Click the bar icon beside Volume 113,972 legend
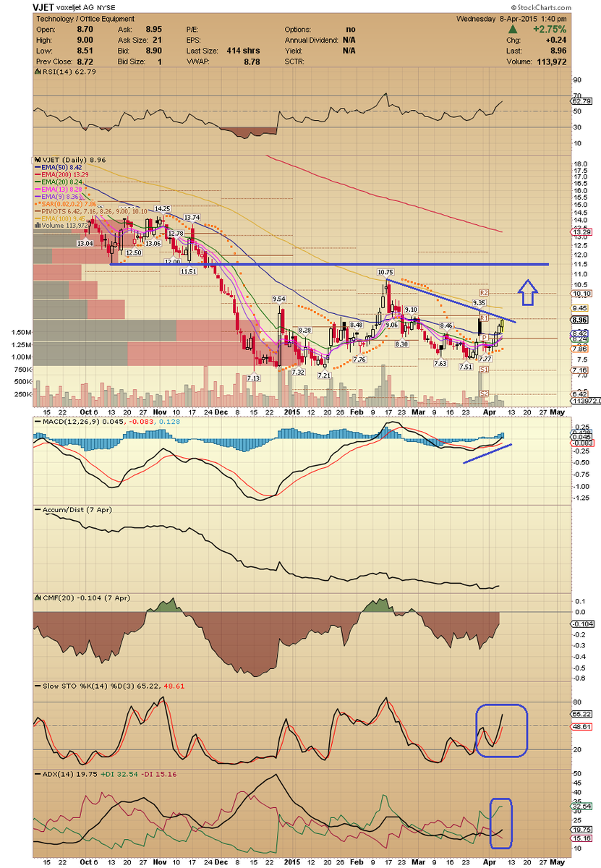 [x=36, y=225]
